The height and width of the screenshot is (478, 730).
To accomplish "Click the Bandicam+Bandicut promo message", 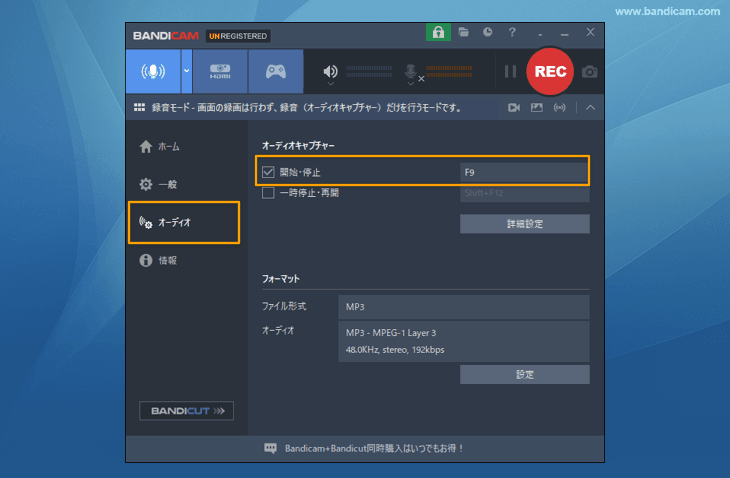I will [374, 448].
